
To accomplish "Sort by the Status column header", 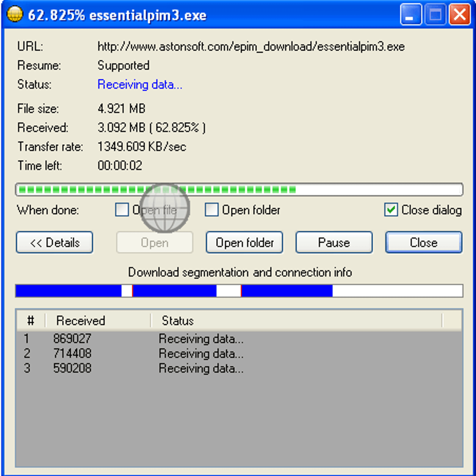I will pyautogui.click(x=297, y=321).
